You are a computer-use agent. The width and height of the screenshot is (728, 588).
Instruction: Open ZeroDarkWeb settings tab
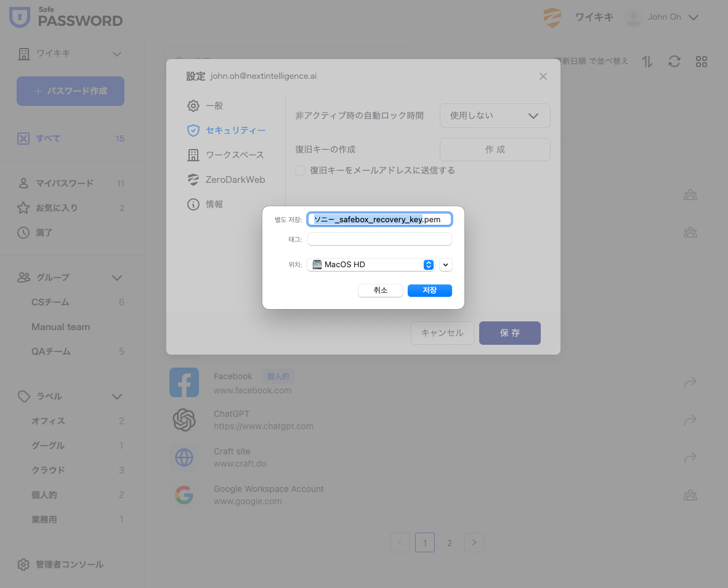click(234, 180)
